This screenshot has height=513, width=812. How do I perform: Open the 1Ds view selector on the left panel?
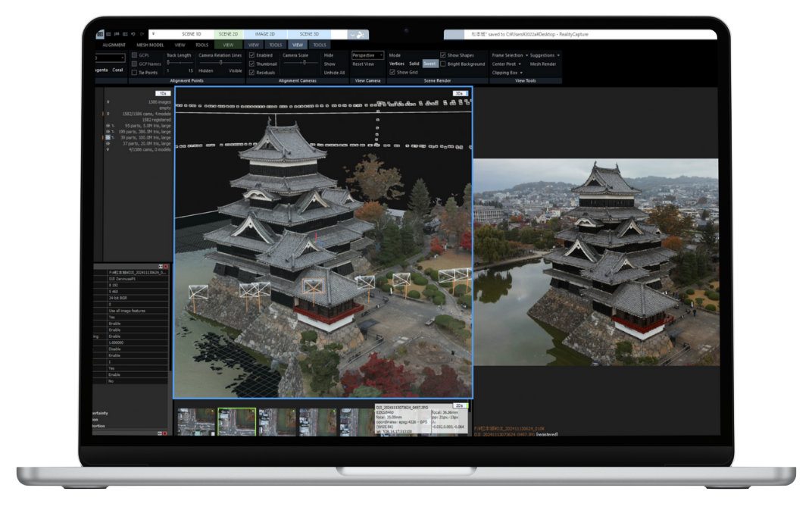(x=163, y=93)
